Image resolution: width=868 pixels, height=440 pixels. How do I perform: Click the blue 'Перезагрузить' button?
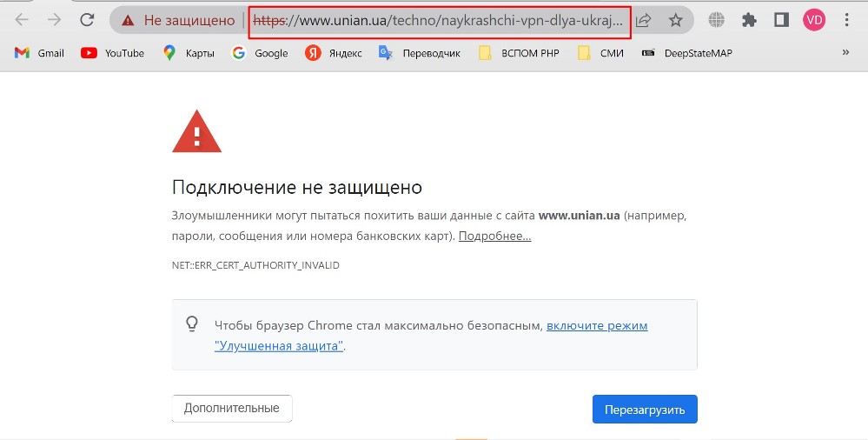tap(645, 410)
